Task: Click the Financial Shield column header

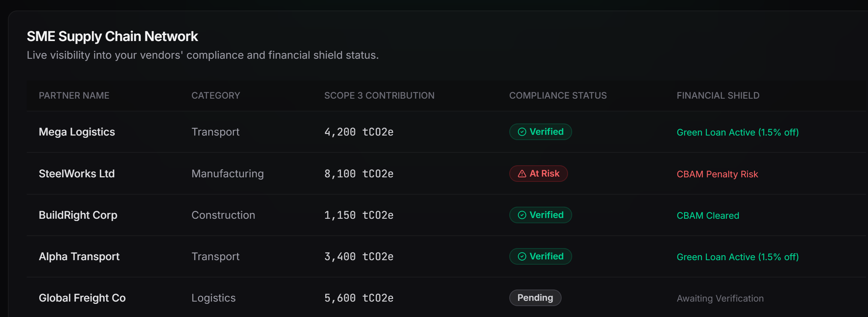Action: [718, 96]
